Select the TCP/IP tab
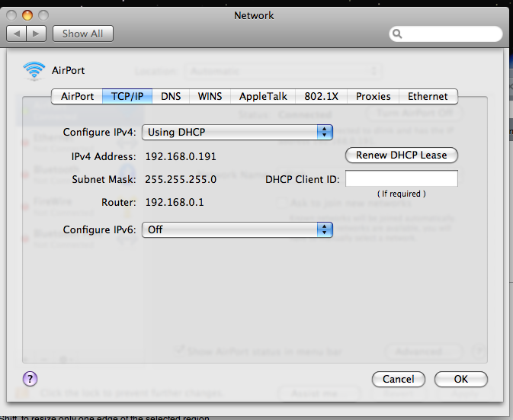 pos(127,96)
